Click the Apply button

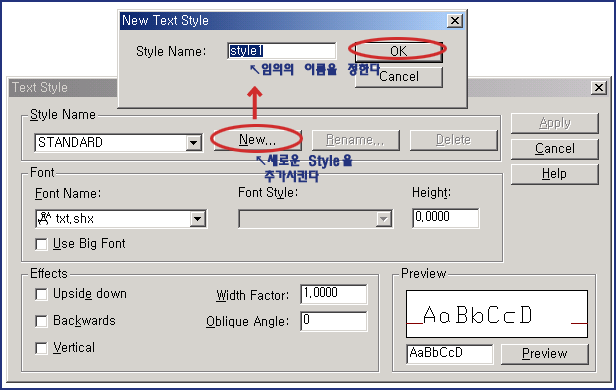[x=555, y=123]
